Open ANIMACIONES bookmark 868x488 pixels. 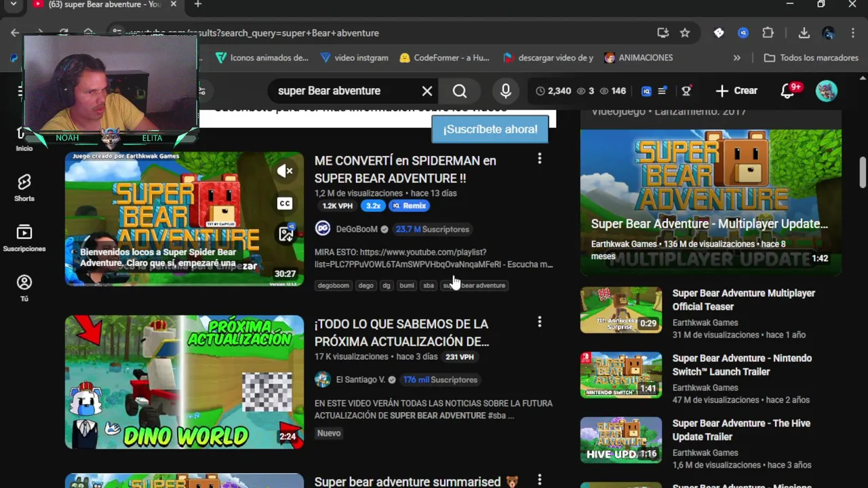(638, 58)
